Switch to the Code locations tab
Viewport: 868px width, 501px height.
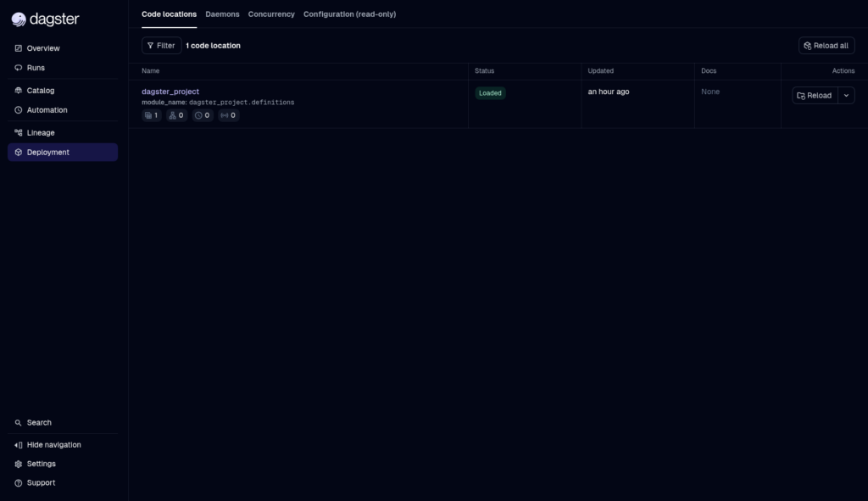[169, 14]
